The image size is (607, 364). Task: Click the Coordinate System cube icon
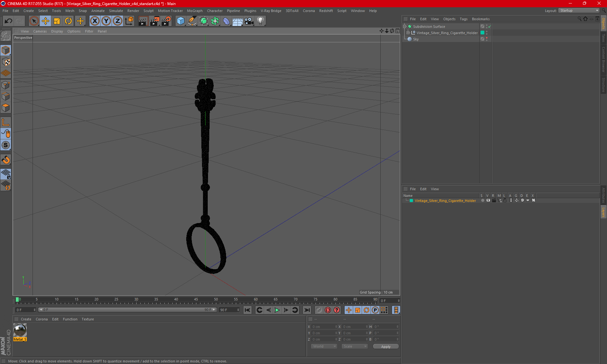coord(129,21)
